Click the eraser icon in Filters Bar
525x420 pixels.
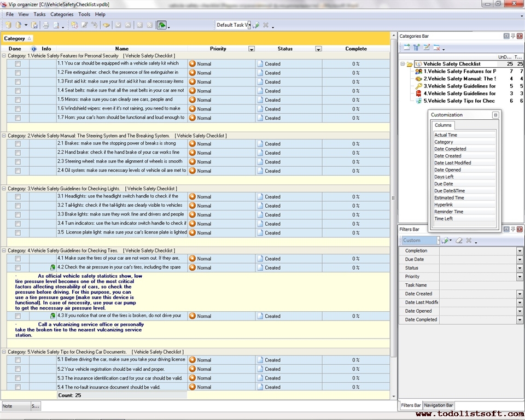pos(459,241)
